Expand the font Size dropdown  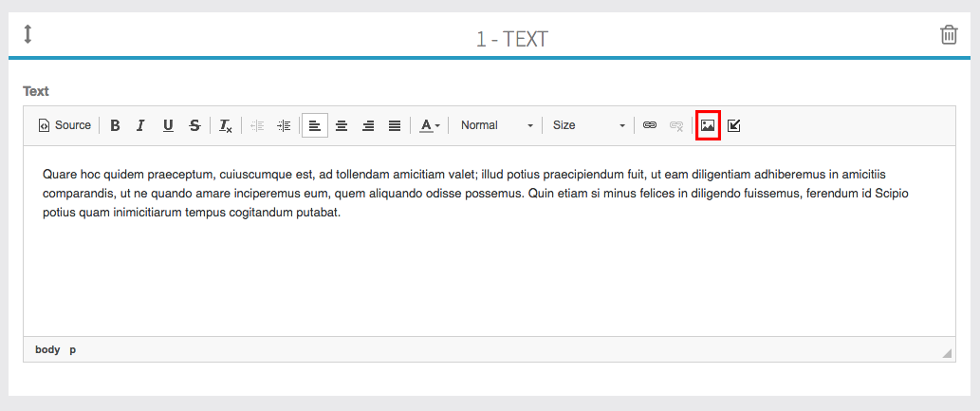click(x=588, y=125)
